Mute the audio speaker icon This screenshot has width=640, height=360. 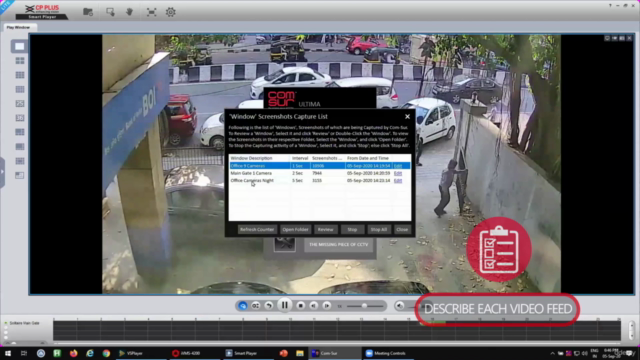pyautogui.click(x=400, y=306)
